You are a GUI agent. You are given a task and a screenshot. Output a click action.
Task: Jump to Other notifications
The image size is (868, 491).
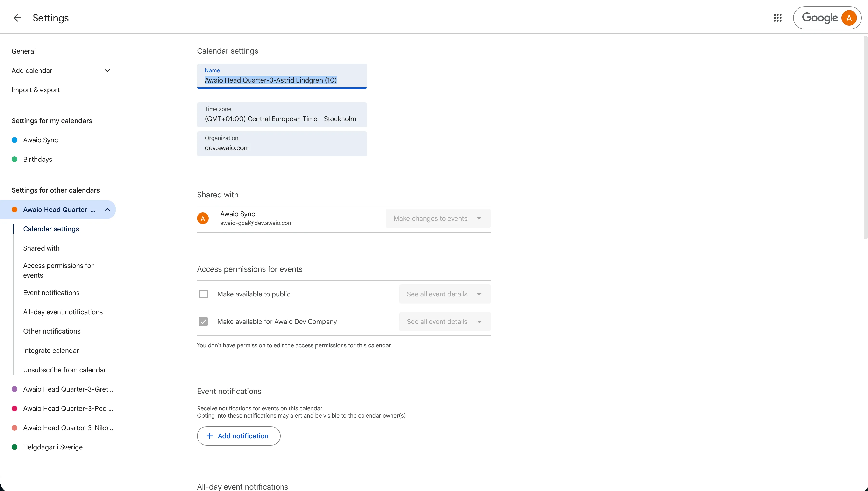(52, 331)
